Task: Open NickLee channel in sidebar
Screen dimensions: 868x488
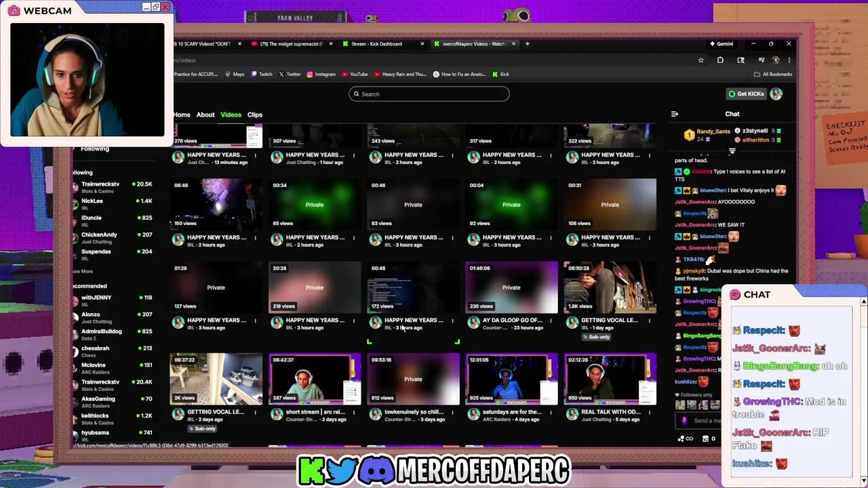Action: point(112,204)
